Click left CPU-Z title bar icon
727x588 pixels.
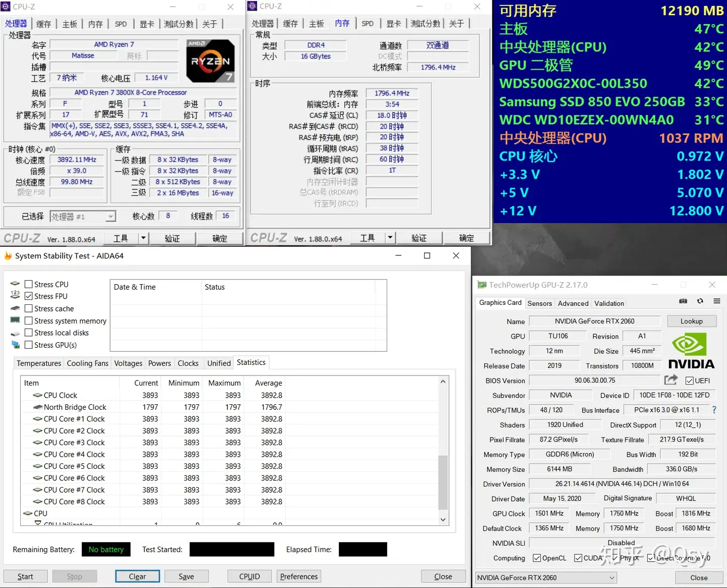click(x=6, y=7)
